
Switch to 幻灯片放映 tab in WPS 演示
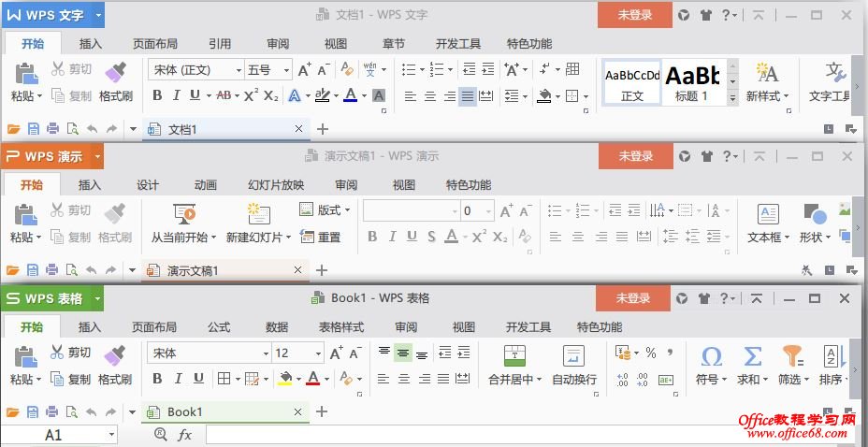[276, 185]
